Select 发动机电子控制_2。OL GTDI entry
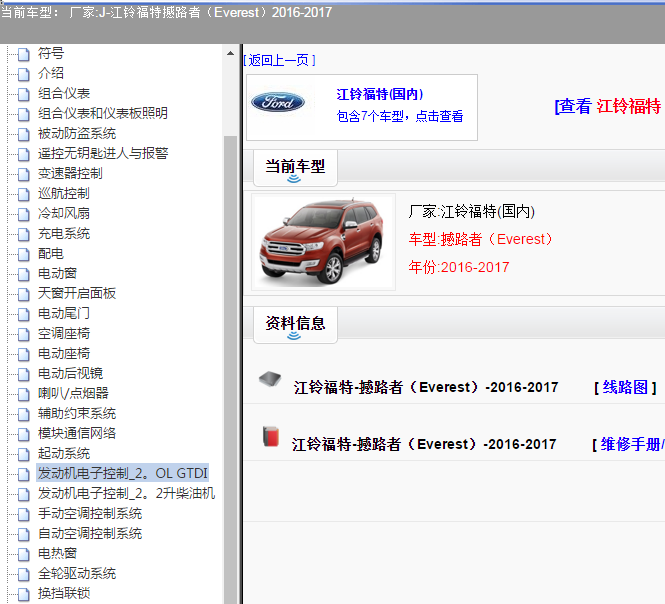 point(123,473)
